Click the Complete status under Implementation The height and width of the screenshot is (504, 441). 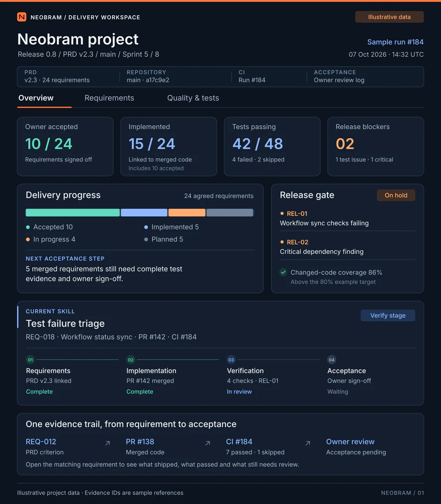[x=140, y=391]
